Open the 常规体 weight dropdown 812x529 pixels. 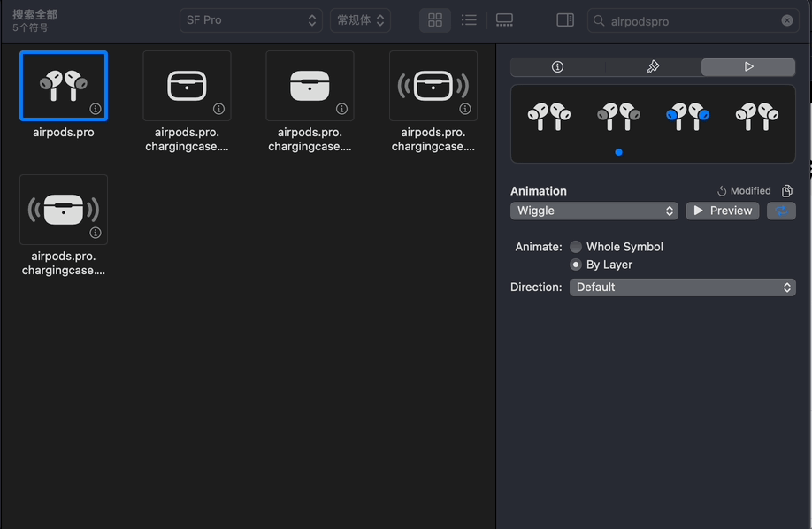(x=360, y=20)
